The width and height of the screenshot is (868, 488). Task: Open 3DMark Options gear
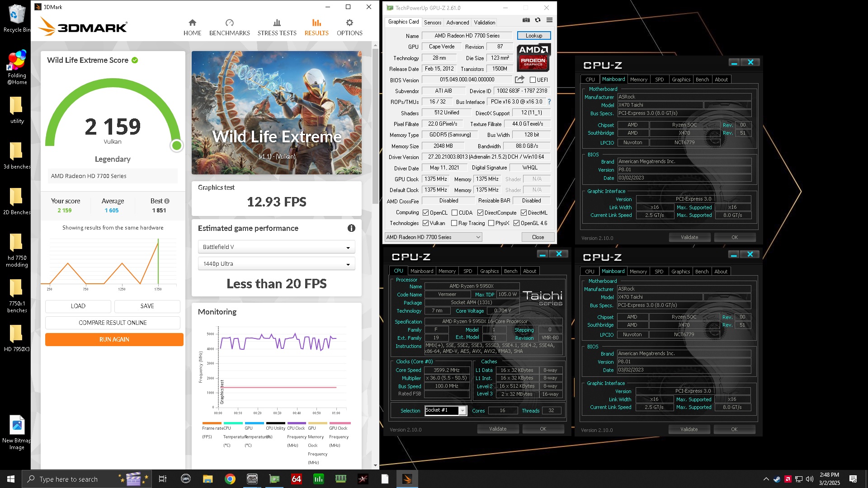click(x=349, y=28)
